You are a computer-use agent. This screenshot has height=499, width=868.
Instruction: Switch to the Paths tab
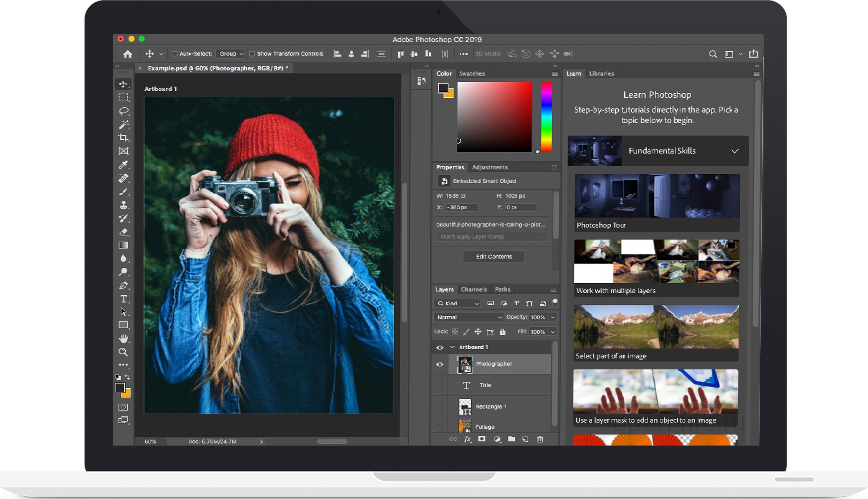[x=502, y=289]
